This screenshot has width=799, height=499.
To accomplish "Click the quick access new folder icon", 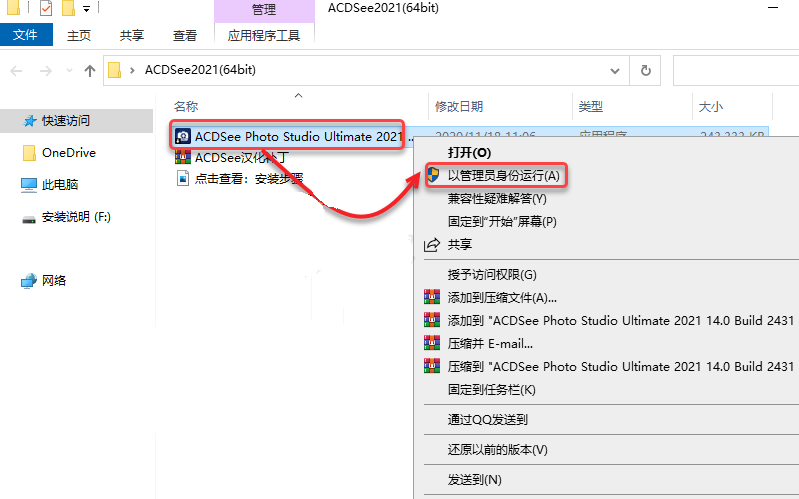I will pyautogui.click(x=68, y=8).
